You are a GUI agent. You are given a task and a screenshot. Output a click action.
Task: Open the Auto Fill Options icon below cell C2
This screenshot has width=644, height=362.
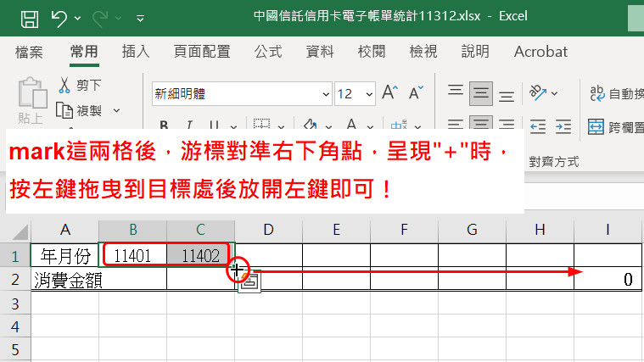click(249, 284)
